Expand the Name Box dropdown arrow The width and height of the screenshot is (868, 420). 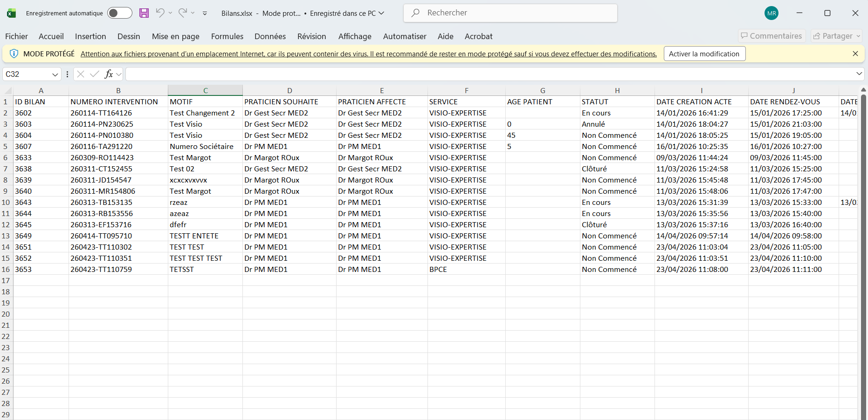click(x=55, y=75)
